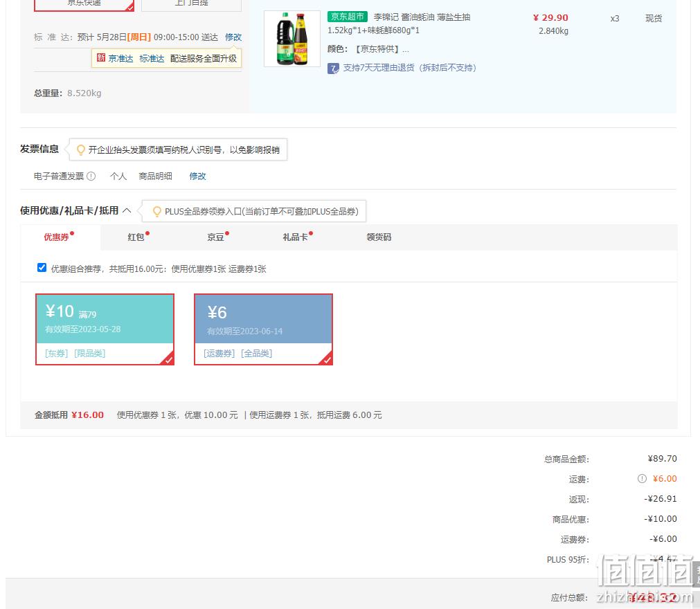Screen dimensions: 700x609
Task: Click the 新 badge icon in delivery notice
Action: (x=101, y=58)
